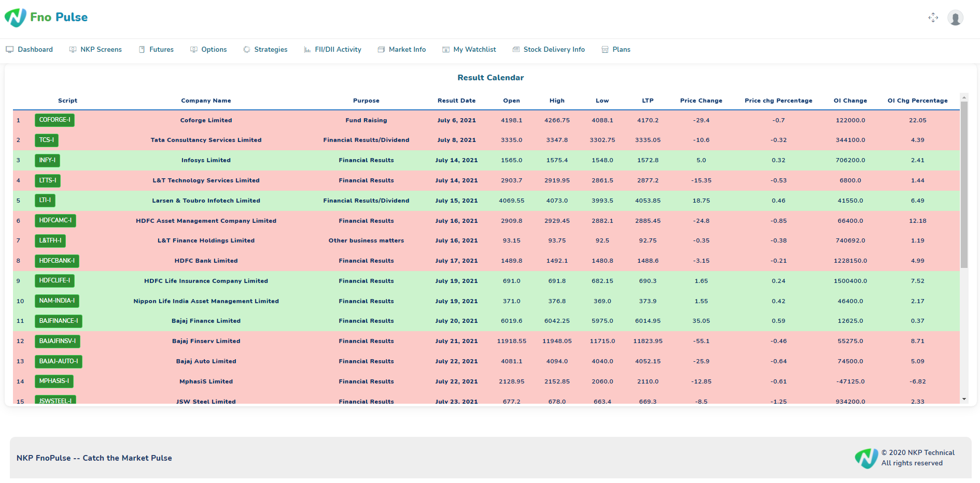Image resolution: width=980 pixels, height=483 pixels.
Task: Click the HDFC Bank Limited company name
Action: pyautogui.click(x=206, y=261)
